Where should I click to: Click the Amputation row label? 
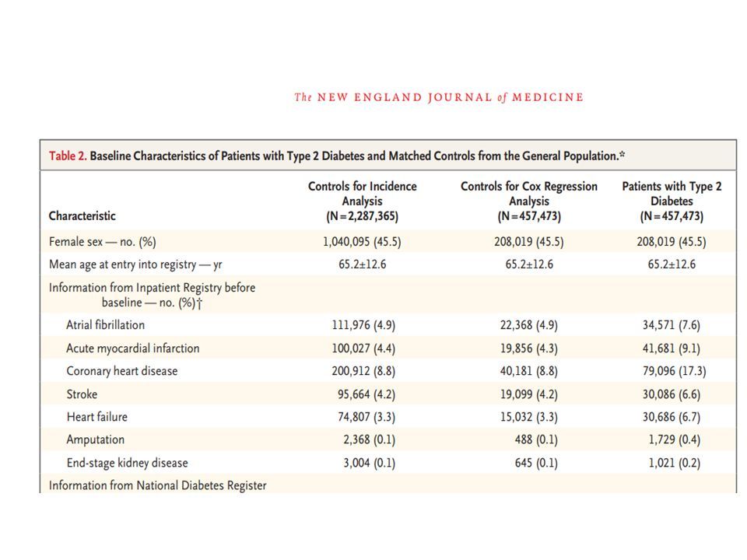point(95,440)
